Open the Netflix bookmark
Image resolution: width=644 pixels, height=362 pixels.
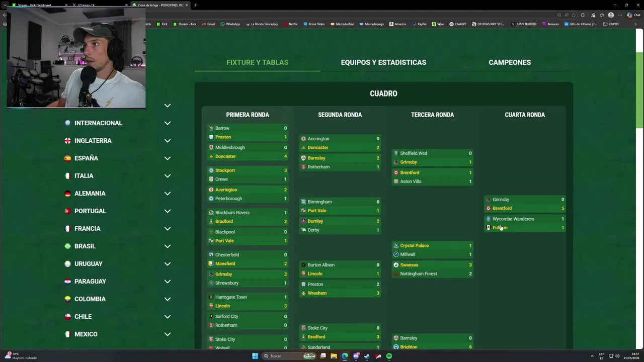coord(290,24)
